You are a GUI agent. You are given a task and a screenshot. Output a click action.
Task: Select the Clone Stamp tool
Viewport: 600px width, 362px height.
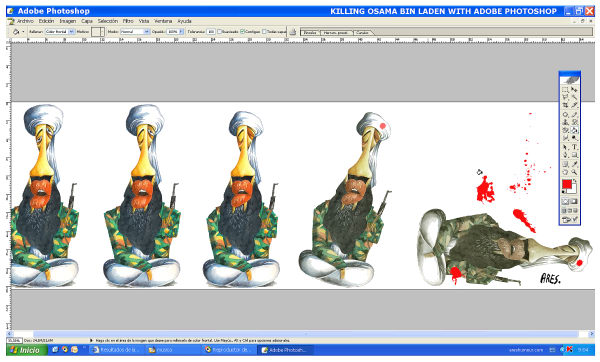coord(565,122)
